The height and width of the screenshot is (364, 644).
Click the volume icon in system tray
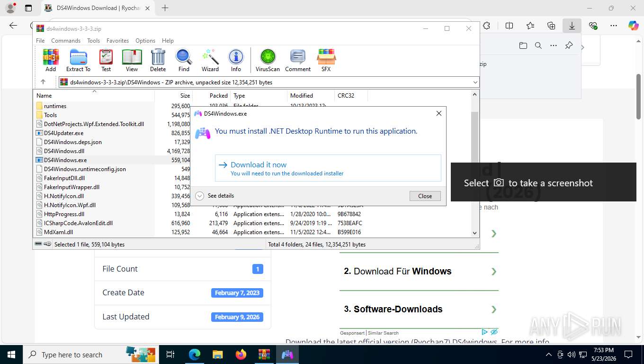click(571, 355)
